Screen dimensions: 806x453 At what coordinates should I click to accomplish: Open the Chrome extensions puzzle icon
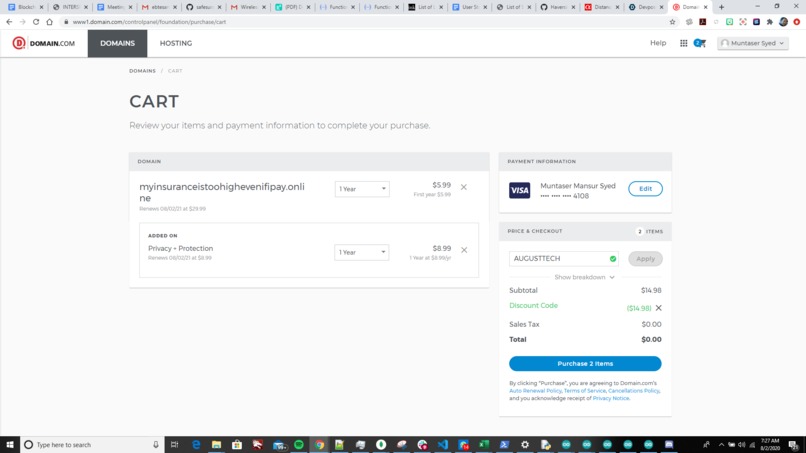point(770,22)
